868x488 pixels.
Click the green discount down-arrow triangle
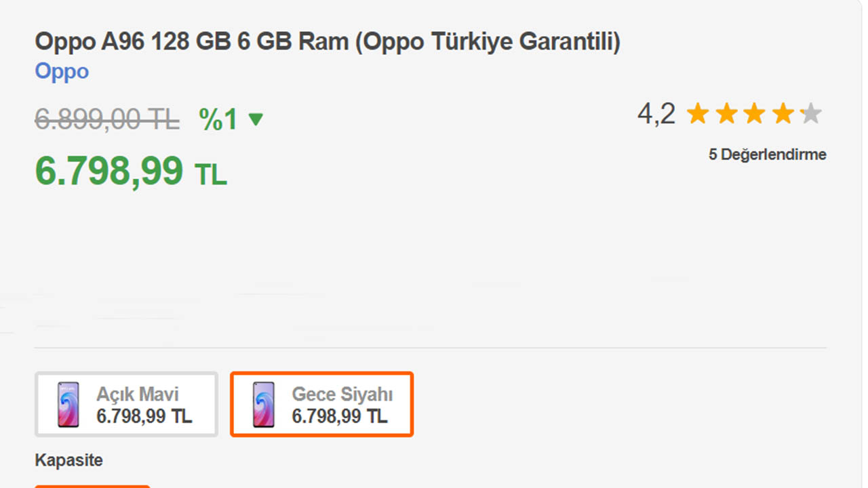tap(256, 120)
